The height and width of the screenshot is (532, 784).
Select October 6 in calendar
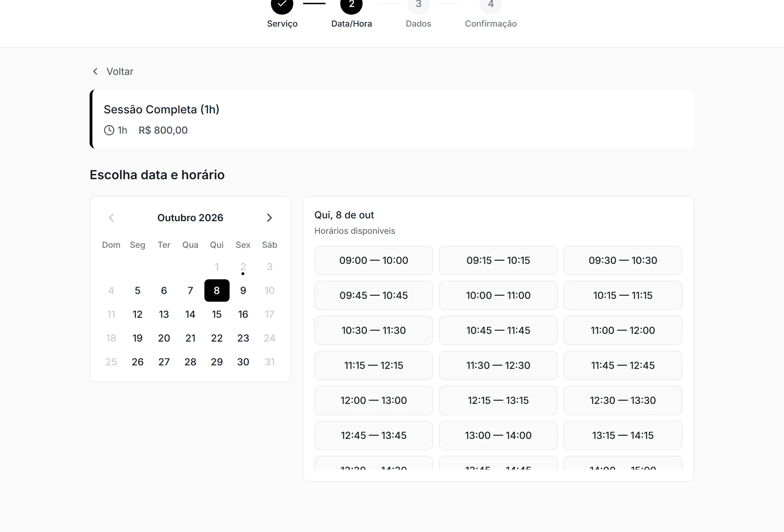pyautogui.click(x=164, y=290)
